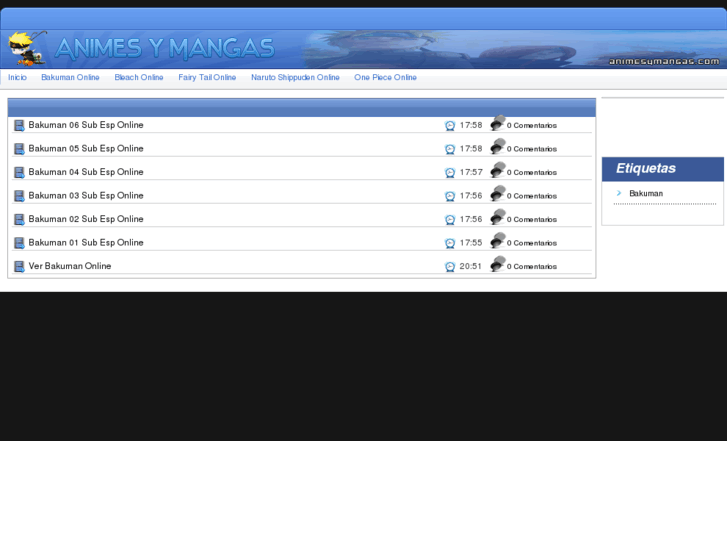
Task: Click the post icon beside Bakuman 06
Action: pos(19,126)
